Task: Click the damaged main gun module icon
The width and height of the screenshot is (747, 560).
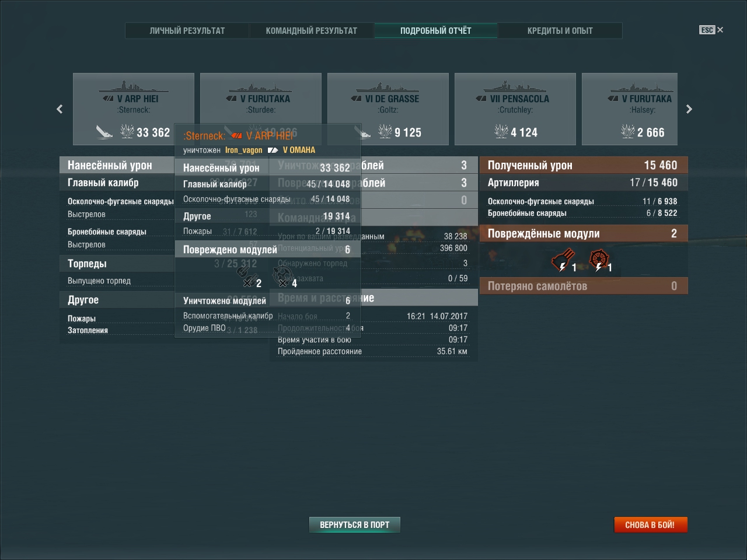Action: pyautogui.click(x=563, y=260)
